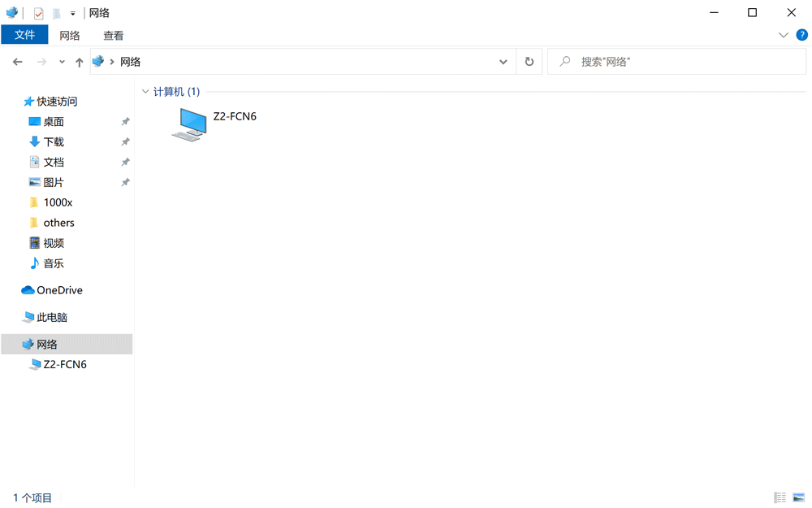Image resolution: width=812 pixels, height=508 pixels.
Task: Open Z2-FCN6 under 网络 in sidebar
Action: 65,364
